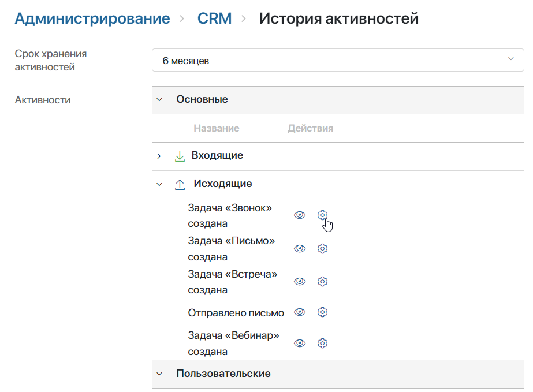Open settings gear for «Письмо» task
This screenshot has width=533, height=392.
(322, 248)
